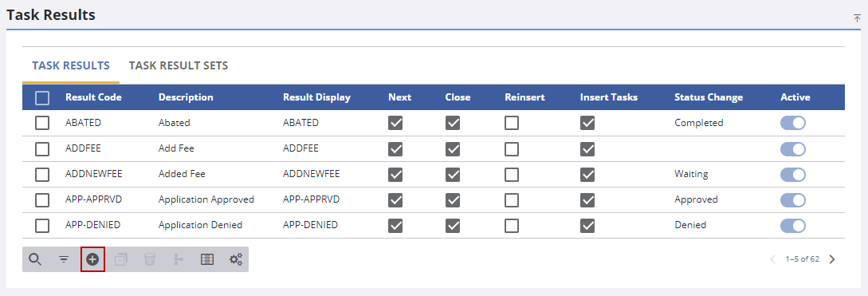Open the gears settings icon
Screen dimensions: 868x296
[236, 259]
